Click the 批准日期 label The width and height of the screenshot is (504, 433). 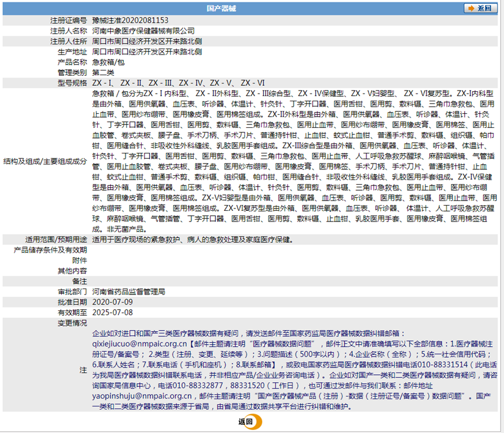pyautogui.click(x=72, y=302)
